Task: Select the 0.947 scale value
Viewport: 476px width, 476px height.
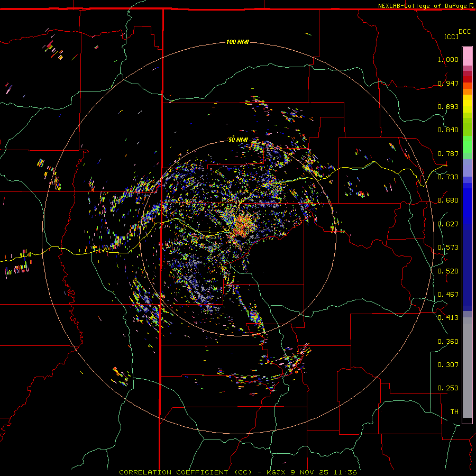Action: click(448, 83)
